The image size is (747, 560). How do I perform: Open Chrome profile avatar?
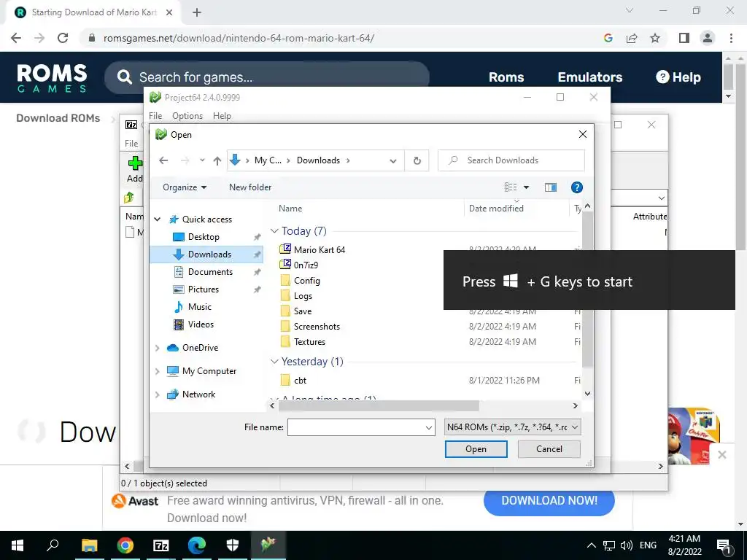pyautogui.click(x=708, y=38)
